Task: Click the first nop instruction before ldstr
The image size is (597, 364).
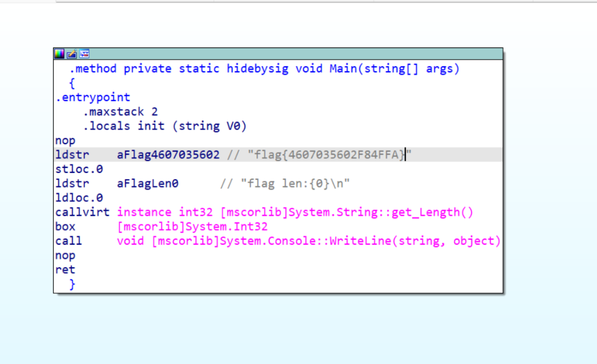Action: 65,141
